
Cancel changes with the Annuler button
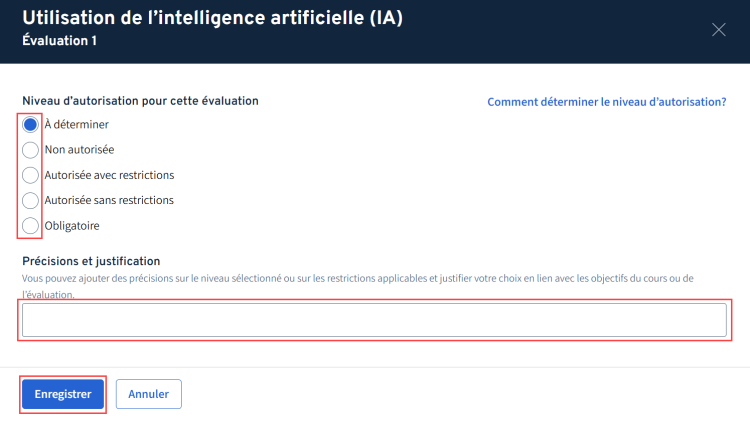pos(148,394)
